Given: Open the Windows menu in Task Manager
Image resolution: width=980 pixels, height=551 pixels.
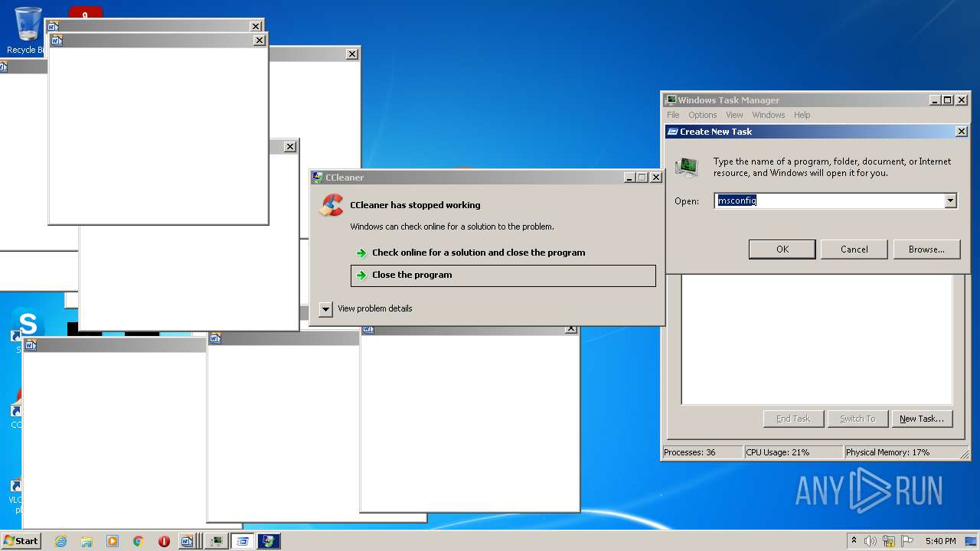Looking at the screenshot, I should coord(769,116).
